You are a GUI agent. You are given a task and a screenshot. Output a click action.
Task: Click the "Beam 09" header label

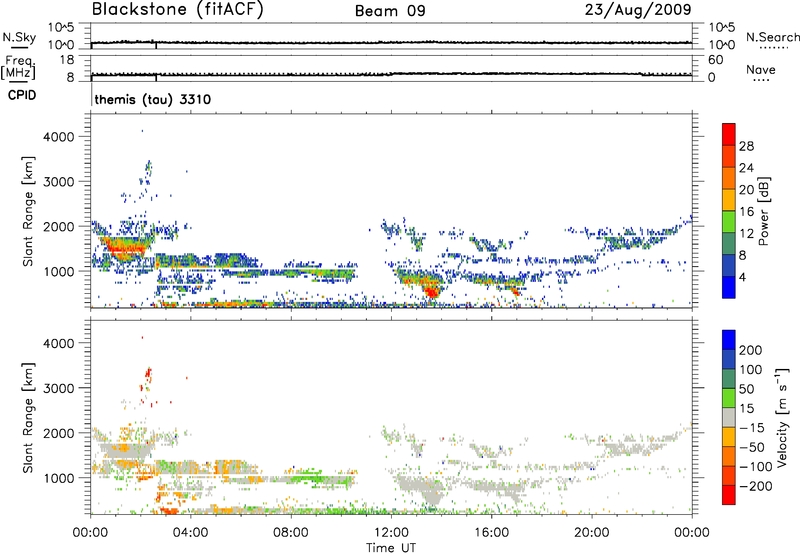[390, 11]
